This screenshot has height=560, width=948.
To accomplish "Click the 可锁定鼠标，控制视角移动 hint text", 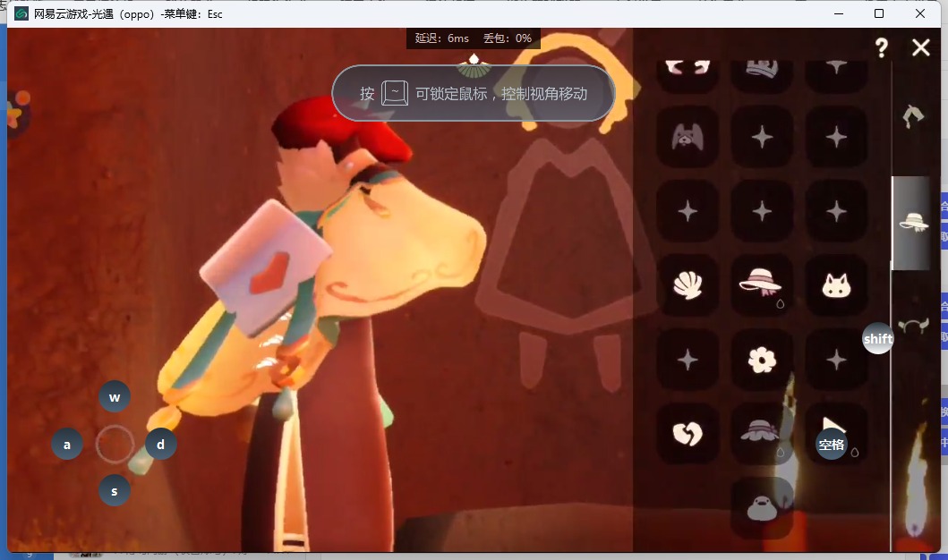I will [x=501, y=94].
